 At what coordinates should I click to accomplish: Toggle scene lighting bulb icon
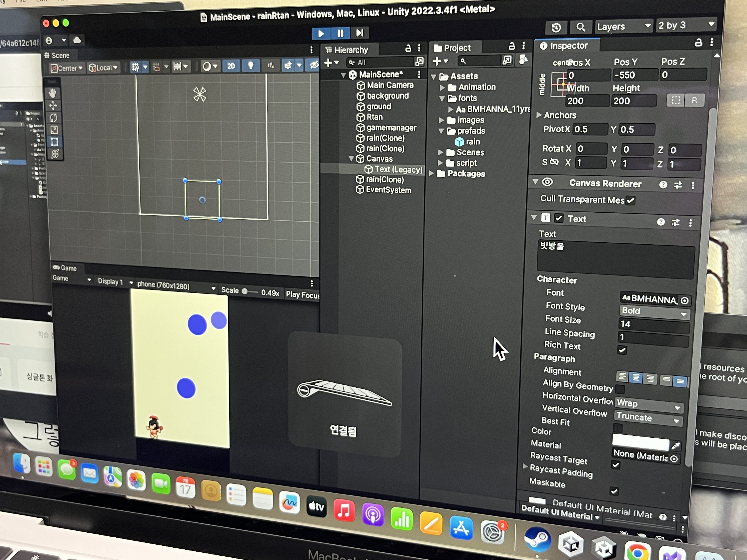[251, 66]
